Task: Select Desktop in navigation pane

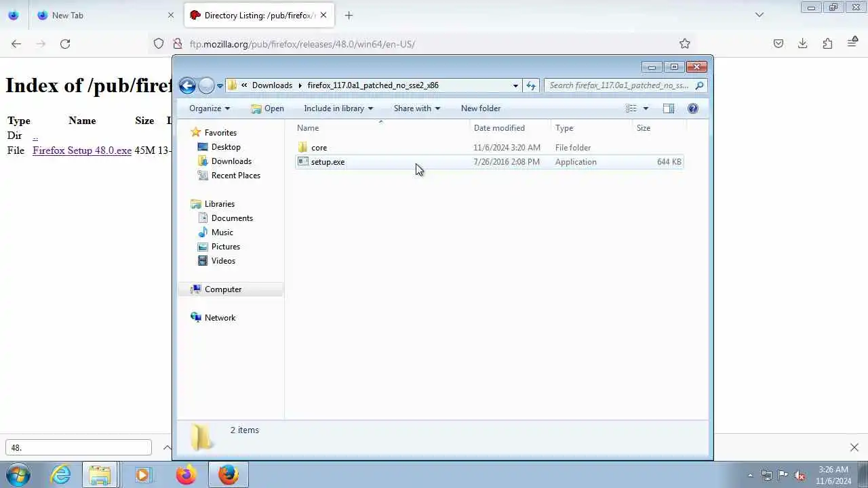Action: pyautogui.click(x=225, y=147)
